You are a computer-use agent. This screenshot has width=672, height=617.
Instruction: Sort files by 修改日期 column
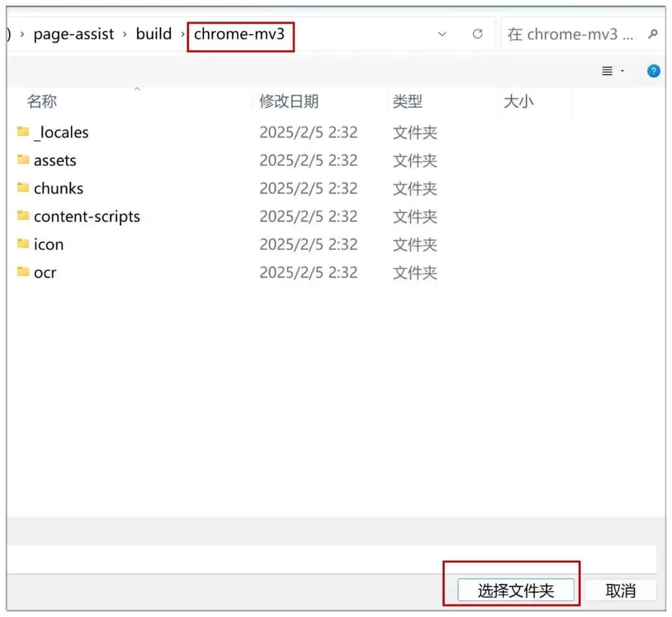click(x=288, y=101)
